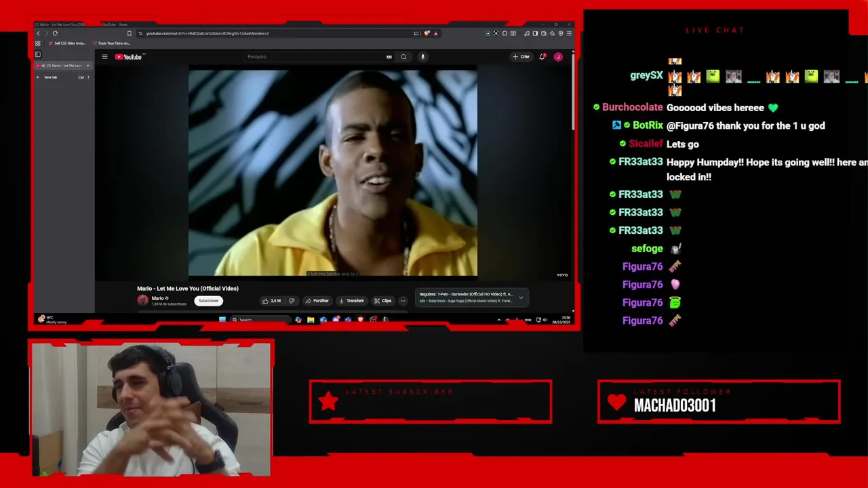Screen dimensions: 868x488
Task: Go back with the browser back arrow
Action: 38,33
